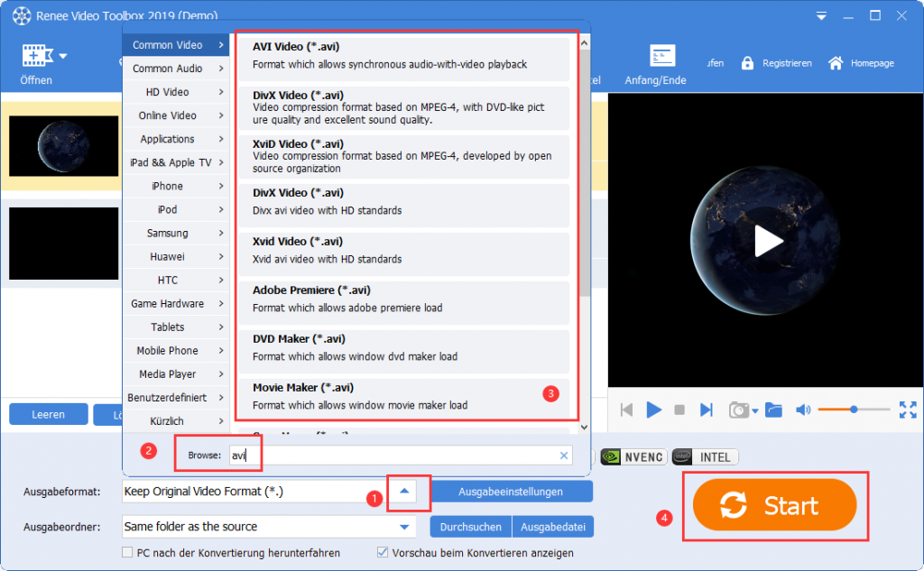Open iPad && Apple TV category

(176, 162)
